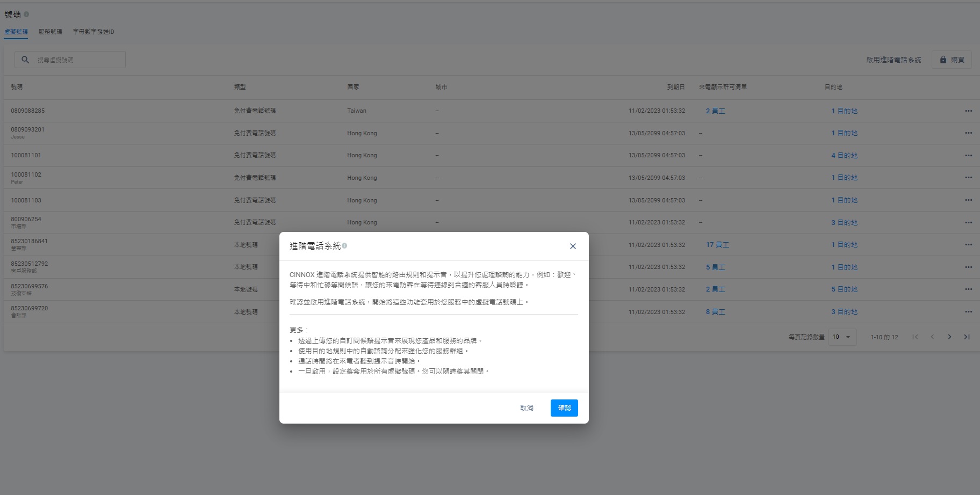Open more options for number 100081101
This screenshot has height=495, width=980.
[x=968, y=156]
